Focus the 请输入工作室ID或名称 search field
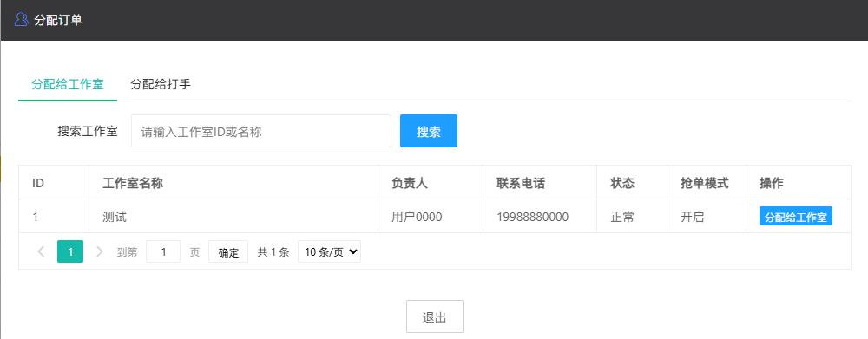The height and width of the screenshot is (339, 868). click(261, 131)
